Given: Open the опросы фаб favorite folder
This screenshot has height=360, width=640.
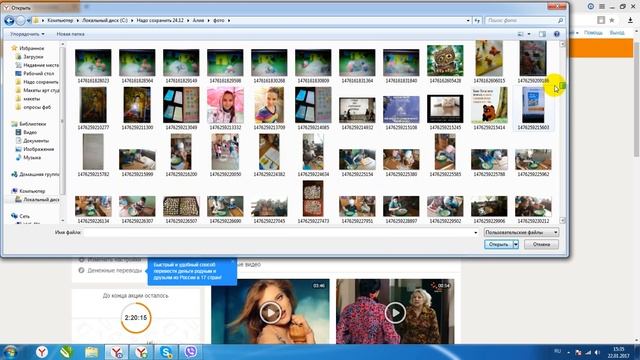Looking at the screenshot, I should coord(33,107).
